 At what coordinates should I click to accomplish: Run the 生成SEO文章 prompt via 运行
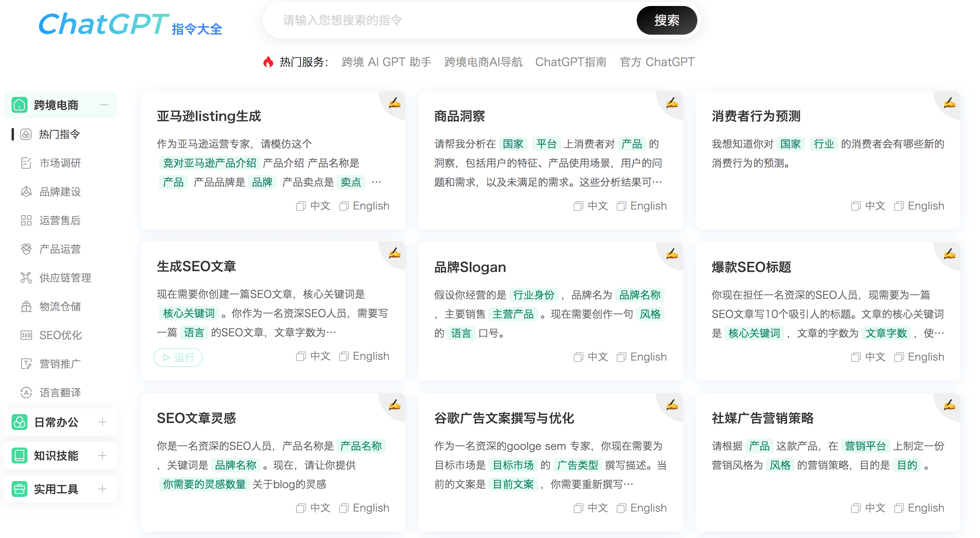pyautogui.click(x=178, y=357)
